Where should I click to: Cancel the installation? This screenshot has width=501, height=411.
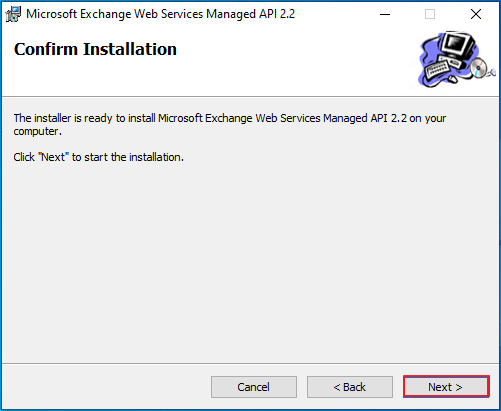(x=254, y=387)
